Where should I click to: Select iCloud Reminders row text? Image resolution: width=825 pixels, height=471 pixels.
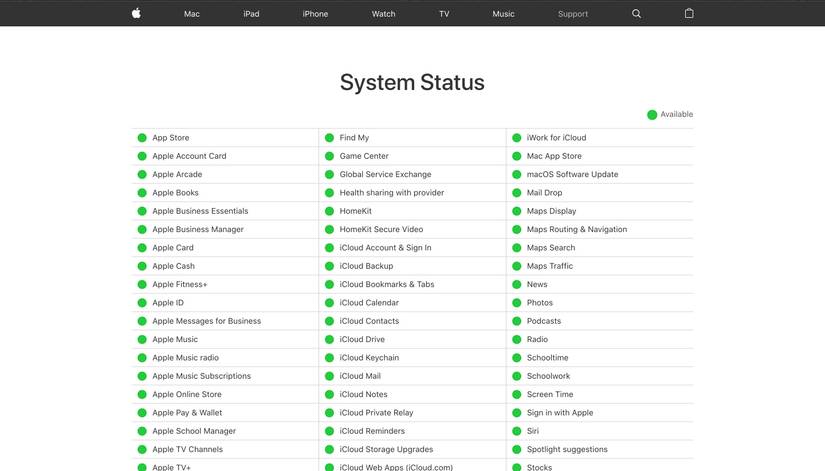372,431
